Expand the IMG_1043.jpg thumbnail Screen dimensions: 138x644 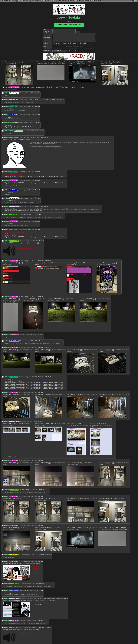pos(48,408)
